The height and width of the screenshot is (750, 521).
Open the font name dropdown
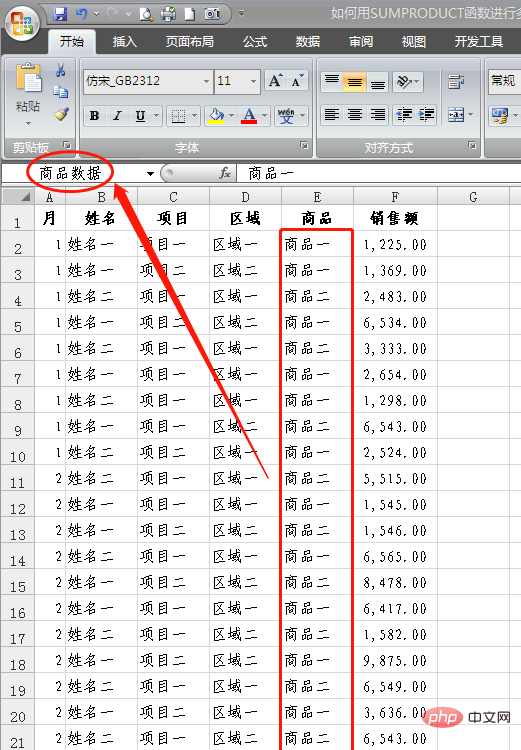tap(206, 81)
